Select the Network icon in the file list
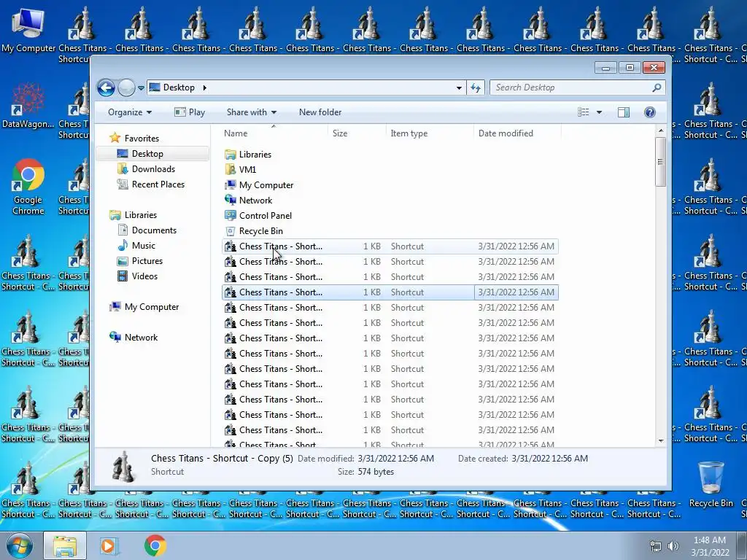The height and width of the screenshot is (560, 747). coord(231,200)
